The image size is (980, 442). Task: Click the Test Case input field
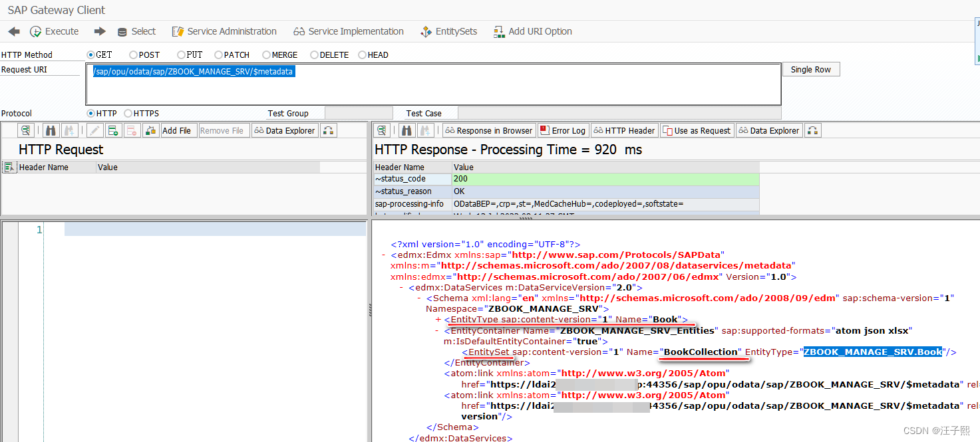(x=619, y=114)
